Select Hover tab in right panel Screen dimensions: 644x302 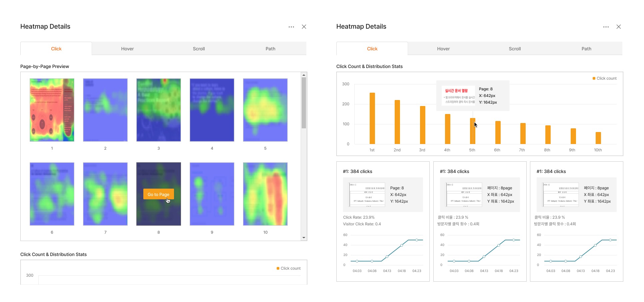pyautogui.click(x=443, y=49)
